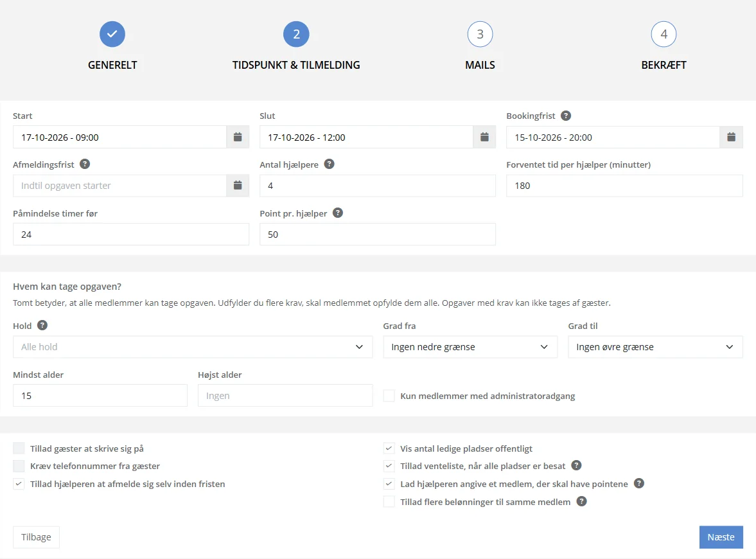The width and height of the screenshot is (756, 559).
Task: Go to completed Generelt step circle
Action: coord(112,34)
